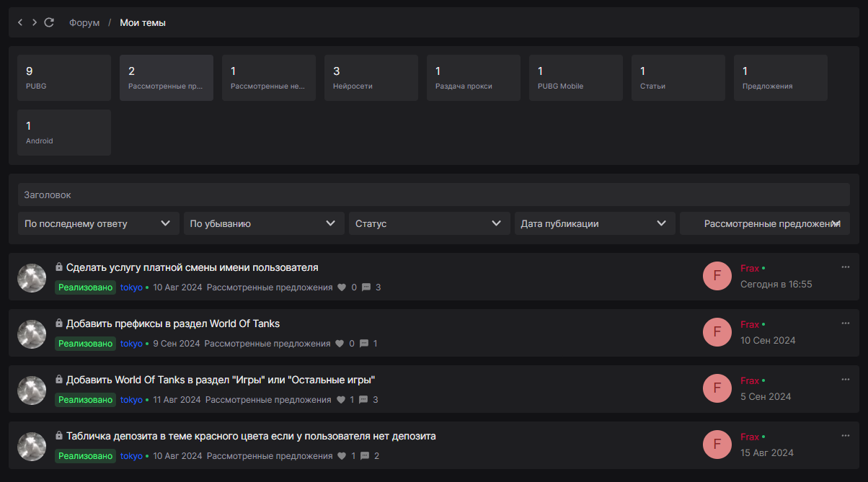868x482 pixels.
Task: Expand the 'По убыванию' order dropdown
Action: [x=264, y=223]
